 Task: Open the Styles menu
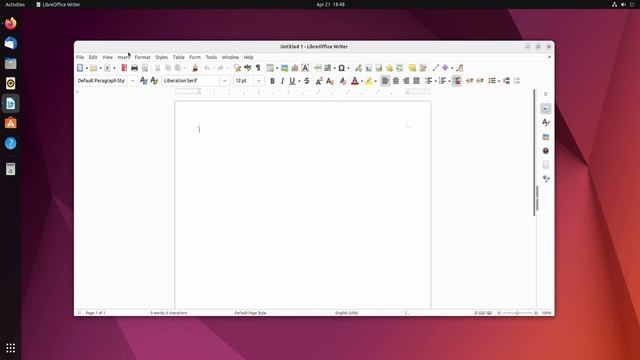[x=161, y=58]
